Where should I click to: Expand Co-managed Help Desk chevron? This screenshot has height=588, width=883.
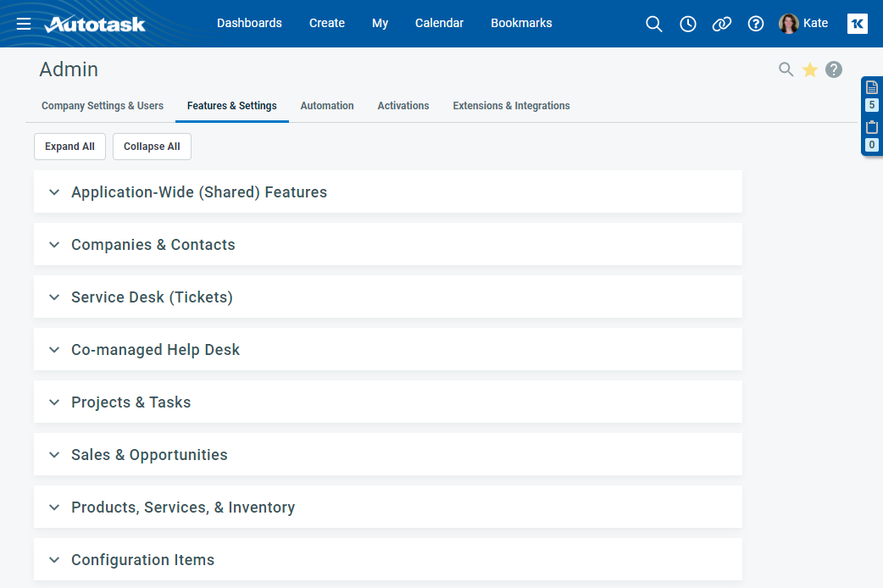point(54,350)
